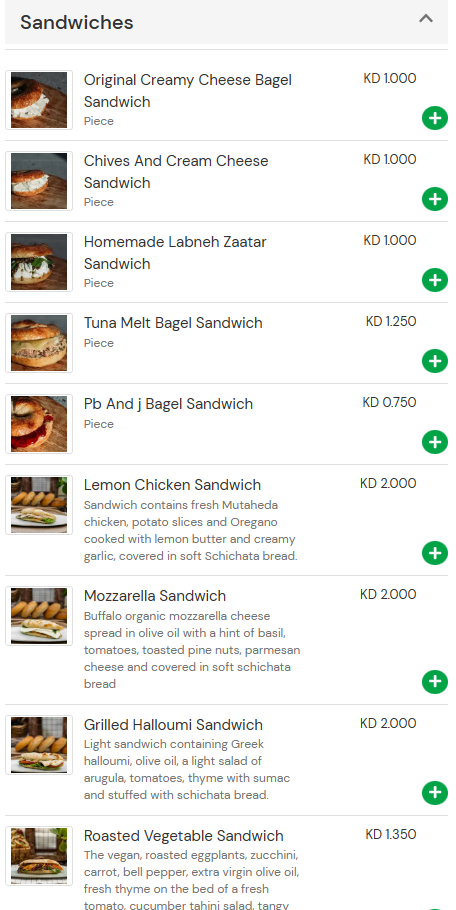Click the Sandwiches category header
The height and width of the screenshot is (910, 456).
coord(226,22)
